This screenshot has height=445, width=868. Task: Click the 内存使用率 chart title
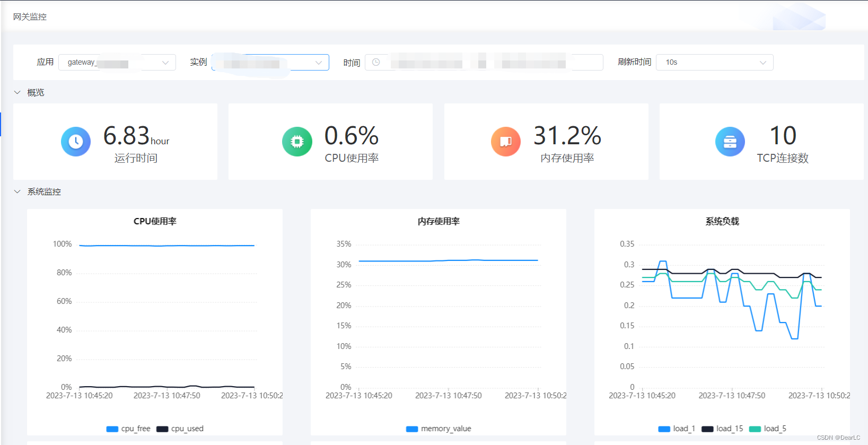point(439,221)
